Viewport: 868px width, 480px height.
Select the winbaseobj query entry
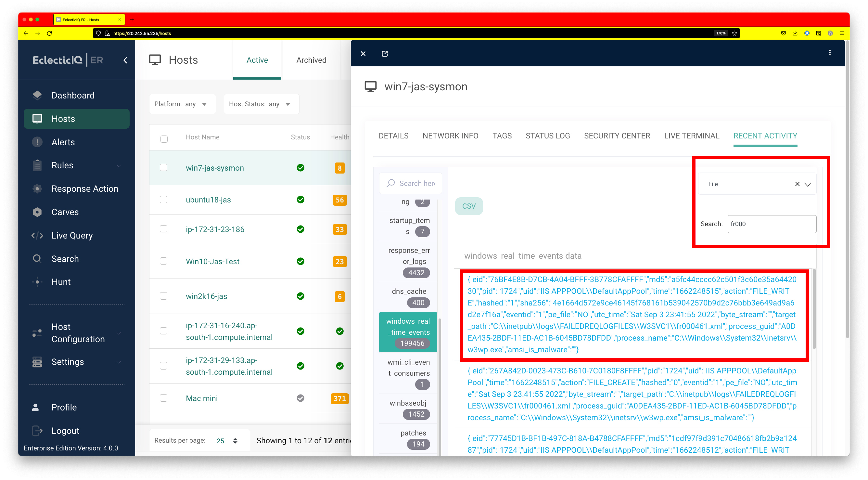click(x=409, y=409)
